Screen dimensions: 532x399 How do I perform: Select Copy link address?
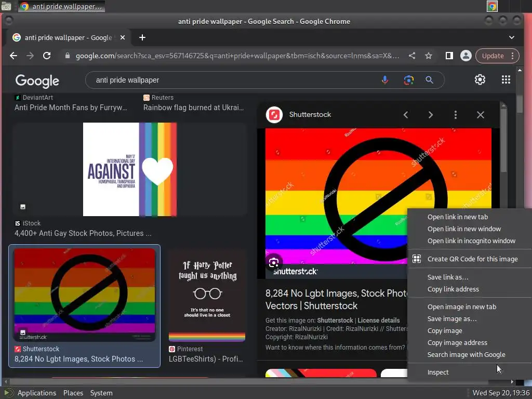coord(453,289)
